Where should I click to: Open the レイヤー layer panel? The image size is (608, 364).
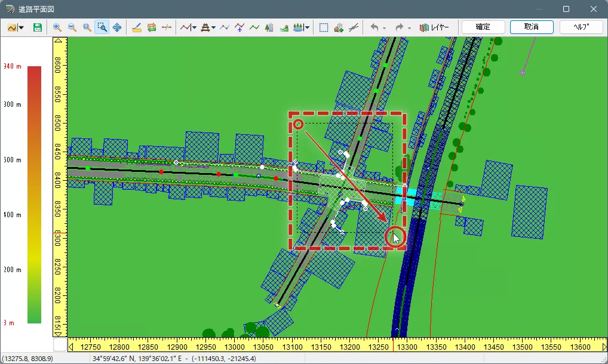tap(434, 27)
